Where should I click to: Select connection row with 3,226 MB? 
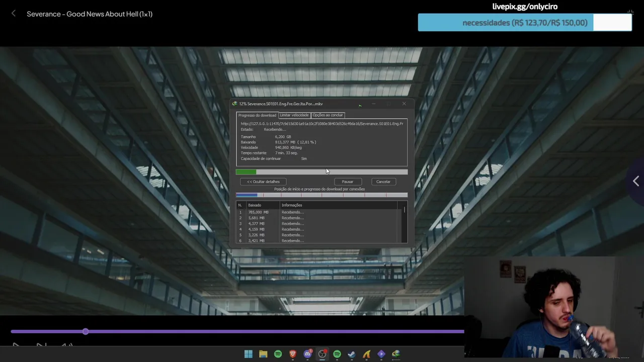point(319,235)
